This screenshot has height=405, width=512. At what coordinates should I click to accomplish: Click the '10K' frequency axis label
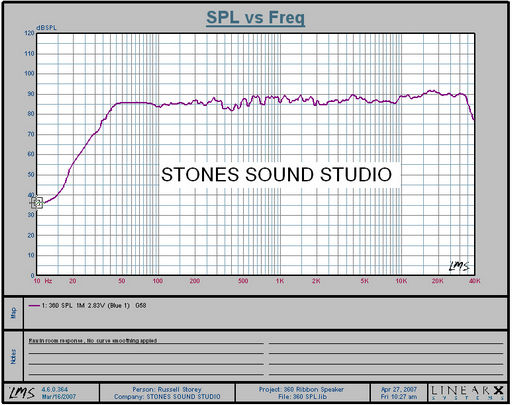coord(401,281)
